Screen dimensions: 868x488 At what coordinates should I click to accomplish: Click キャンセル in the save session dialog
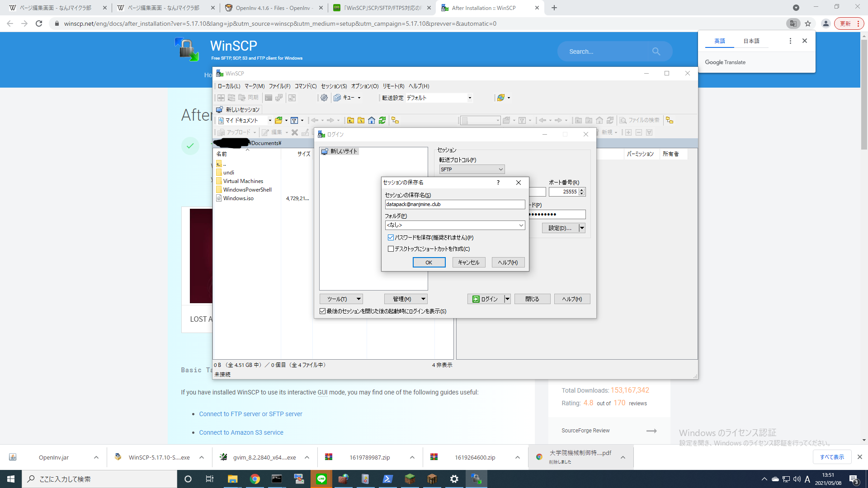coord(469,263)
